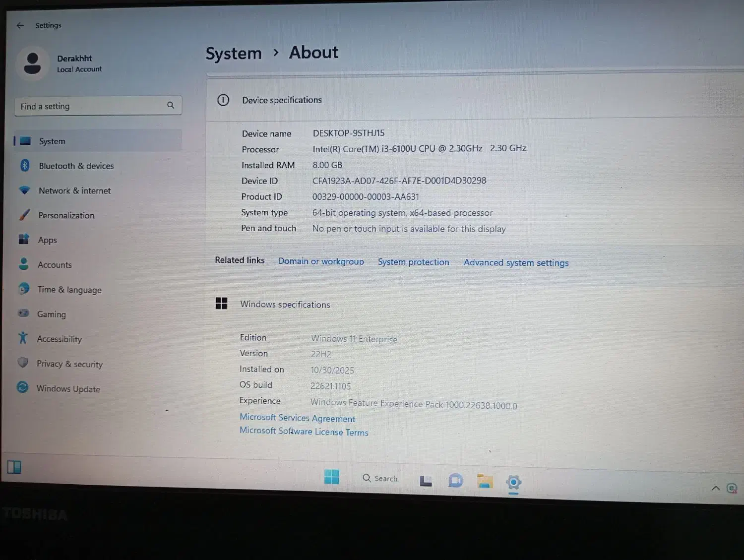
Task: Show hidden icons in the system tray
Action: tap(716, 488)
